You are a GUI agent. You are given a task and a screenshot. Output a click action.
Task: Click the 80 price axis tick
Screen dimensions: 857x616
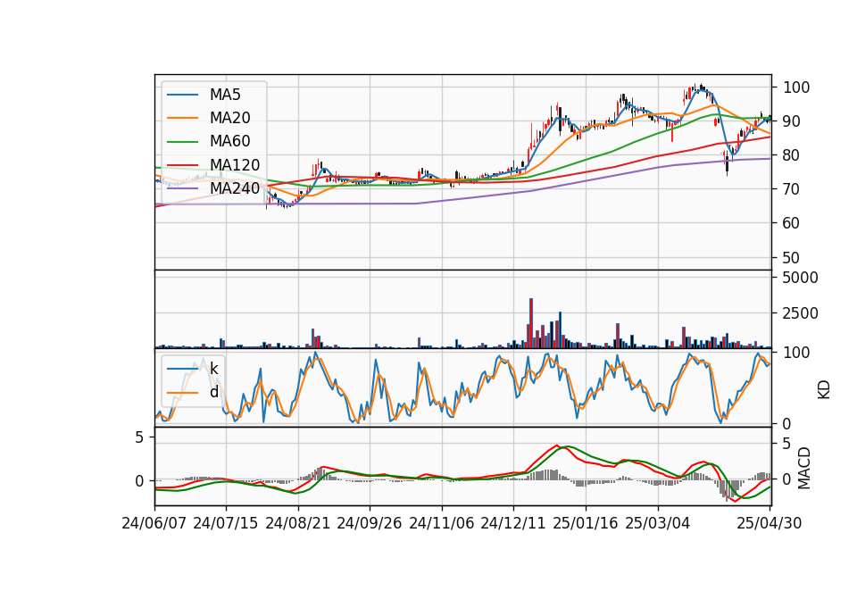792,155
